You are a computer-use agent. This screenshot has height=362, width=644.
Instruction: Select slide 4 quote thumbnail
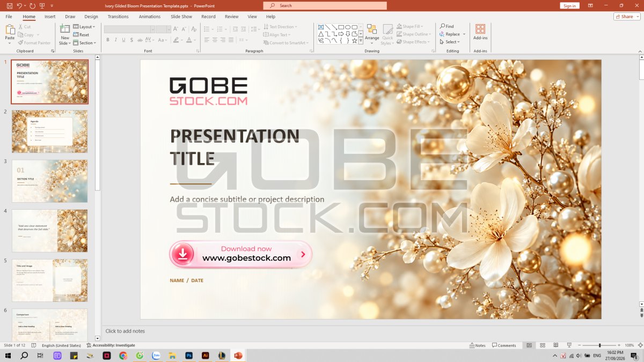50,231
